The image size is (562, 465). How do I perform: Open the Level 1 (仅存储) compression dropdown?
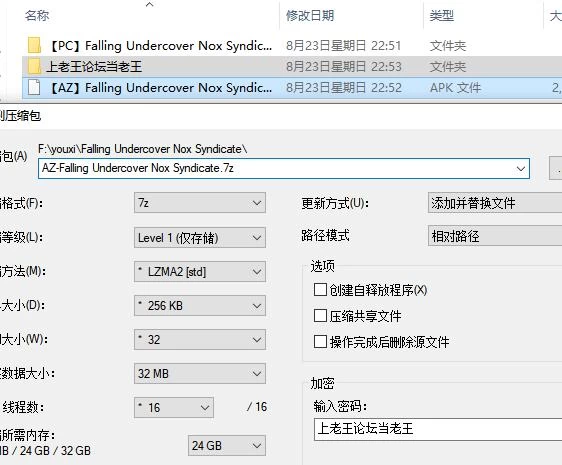pyautogui.click(x=200, y=237)
